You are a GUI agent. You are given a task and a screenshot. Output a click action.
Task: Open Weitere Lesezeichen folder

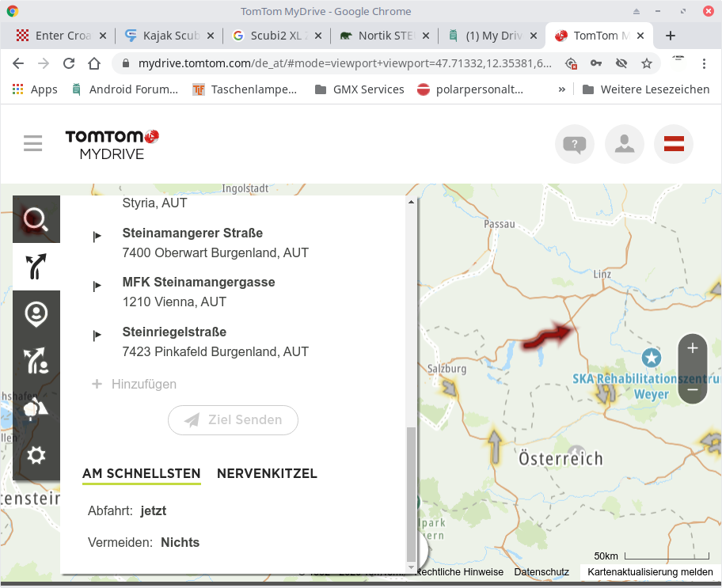point(645,89)
